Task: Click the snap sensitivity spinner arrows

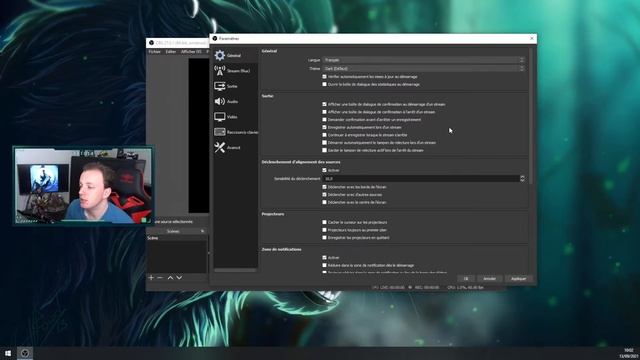Action: [x=522, y=178]
